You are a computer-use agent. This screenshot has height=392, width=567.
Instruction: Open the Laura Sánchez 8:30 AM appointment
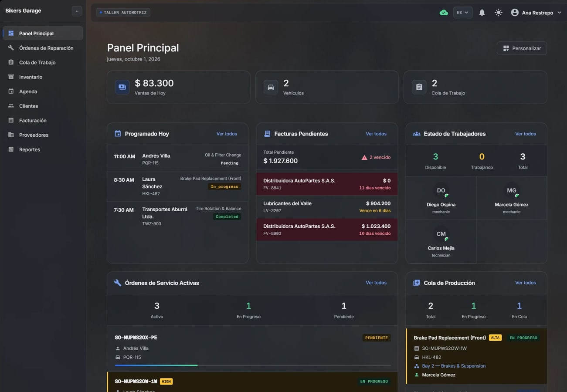[x=177, y=186]
